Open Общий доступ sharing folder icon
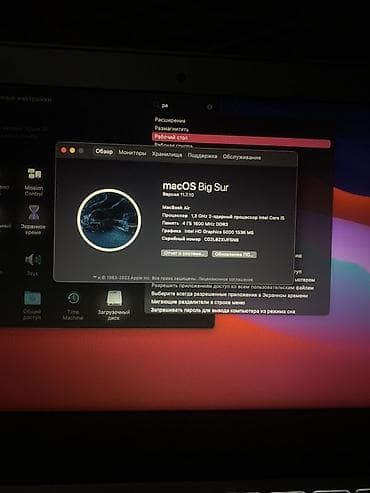 pos(32,298)
